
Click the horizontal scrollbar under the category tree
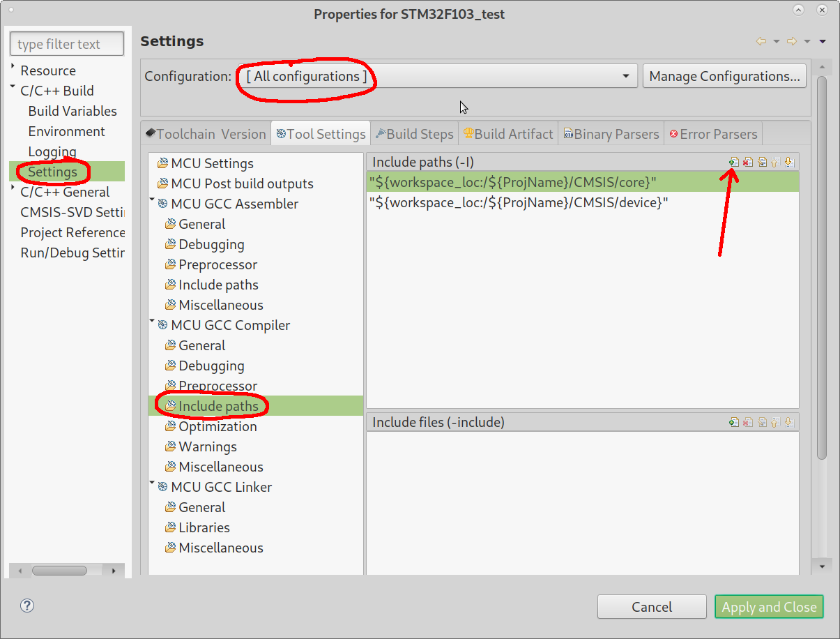click(59, 570)
